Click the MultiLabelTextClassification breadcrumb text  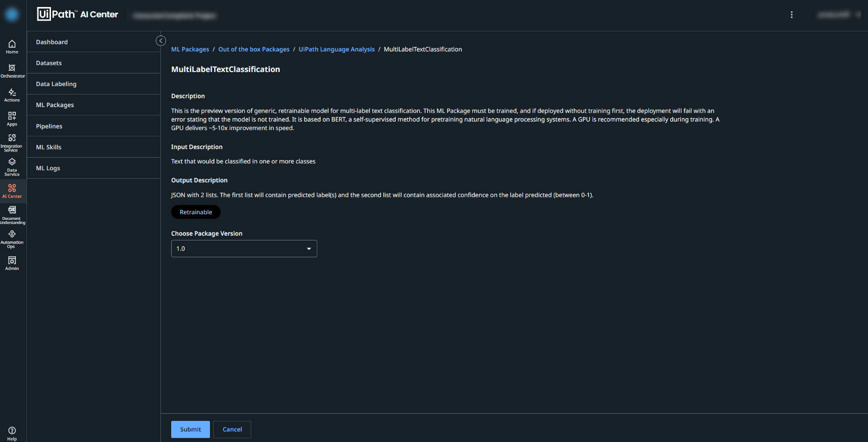423,49
